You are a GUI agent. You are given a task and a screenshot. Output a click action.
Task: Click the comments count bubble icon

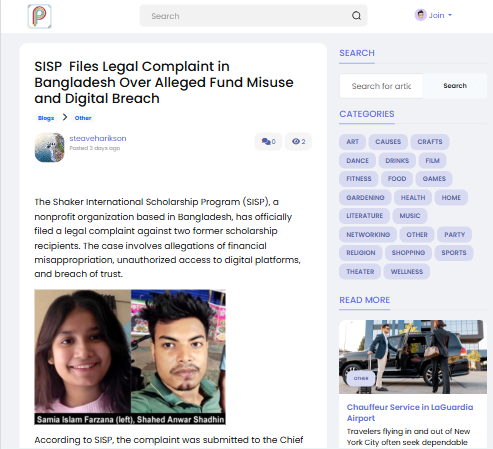pos(268,142)
